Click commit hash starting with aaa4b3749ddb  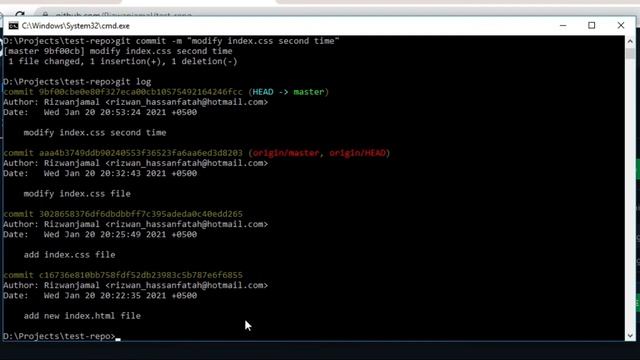pos(140,153)
